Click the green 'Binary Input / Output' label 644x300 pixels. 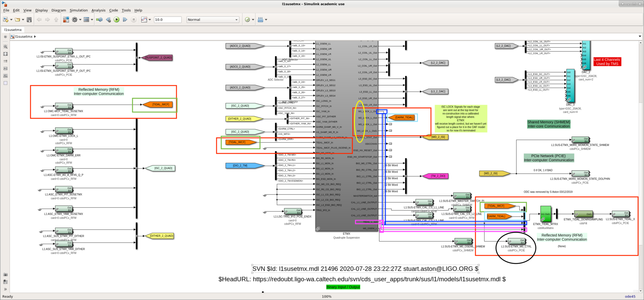click(x=343, y=287)
